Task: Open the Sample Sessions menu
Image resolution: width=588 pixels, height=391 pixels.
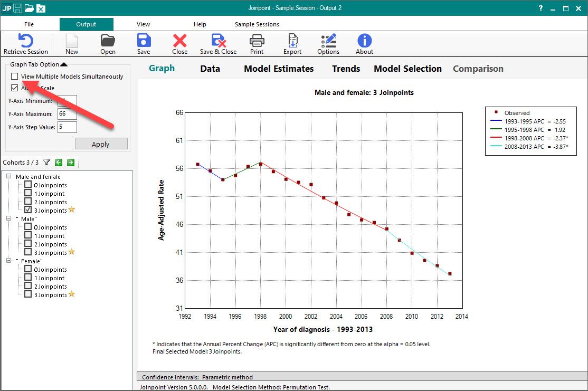Action: (x=257, y=24)
